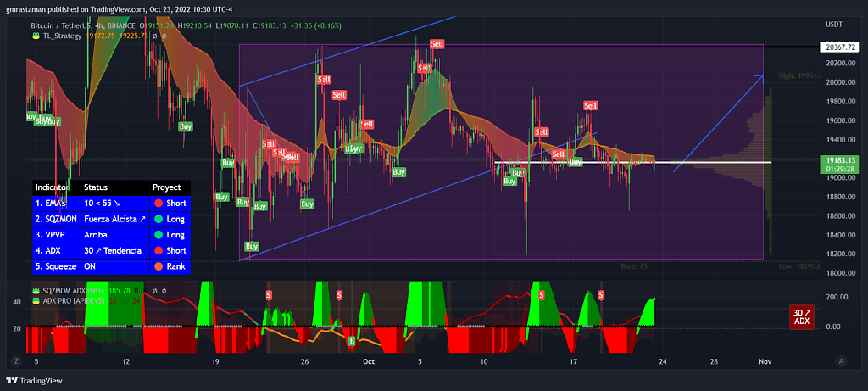Click the lowest Buy label near 18200
Viewport: 868px width, 391px height.
(251, 246)
